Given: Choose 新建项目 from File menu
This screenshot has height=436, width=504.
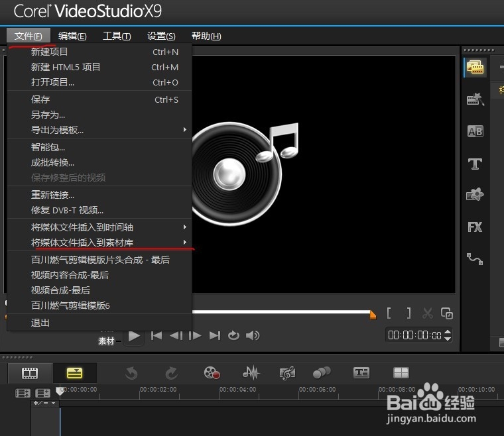Looking at the screenshot, I should [x=99, y=52].
